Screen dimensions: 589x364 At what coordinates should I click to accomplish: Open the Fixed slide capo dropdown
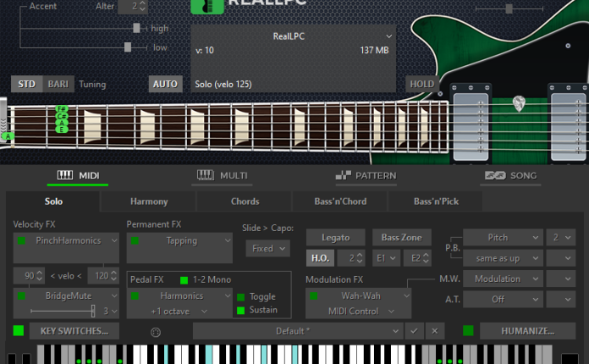click(267, 249)
